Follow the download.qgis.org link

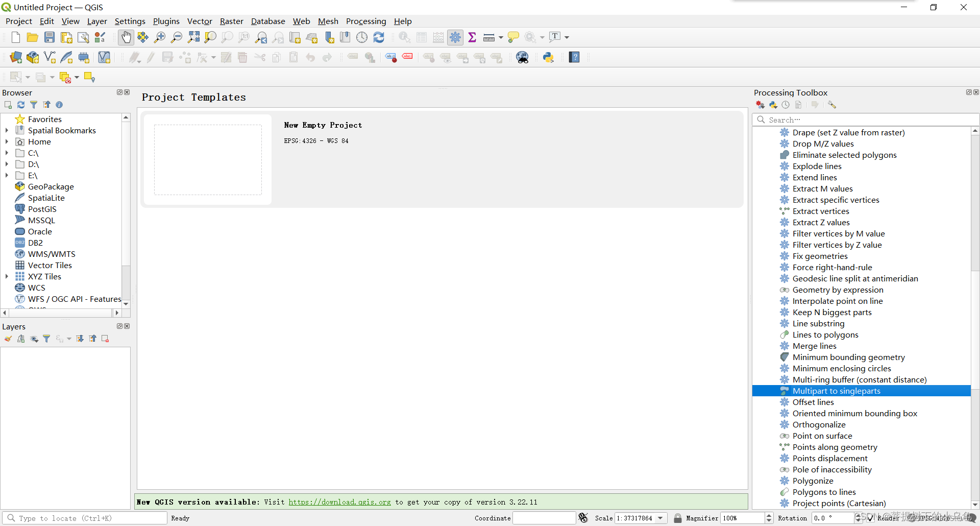(x=340, y=502)
